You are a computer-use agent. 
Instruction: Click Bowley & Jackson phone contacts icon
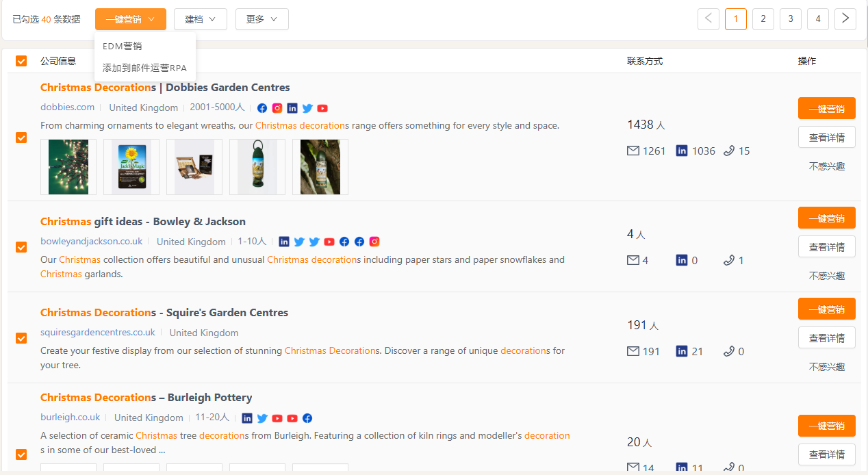(729, 260)
